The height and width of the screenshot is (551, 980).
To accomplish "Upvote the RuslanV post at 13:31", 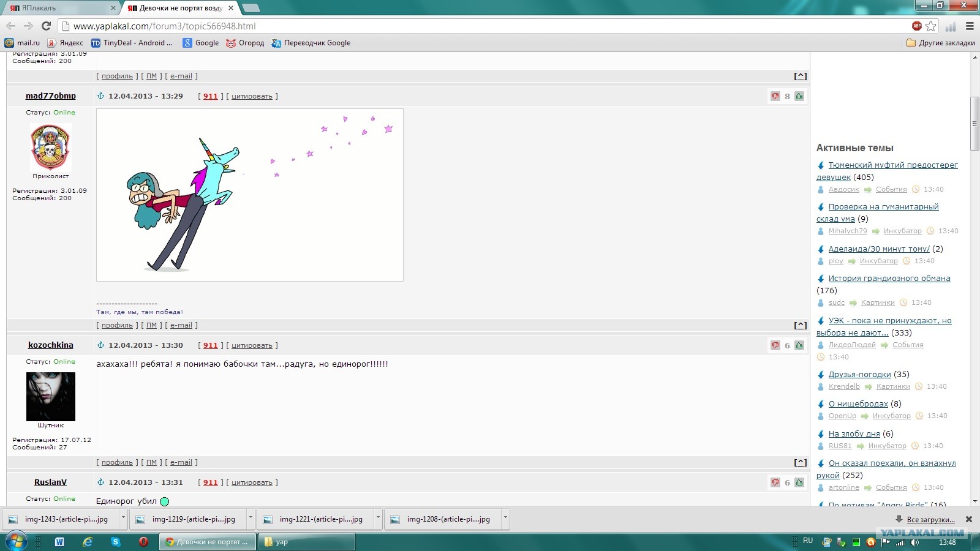I will 799,482.
